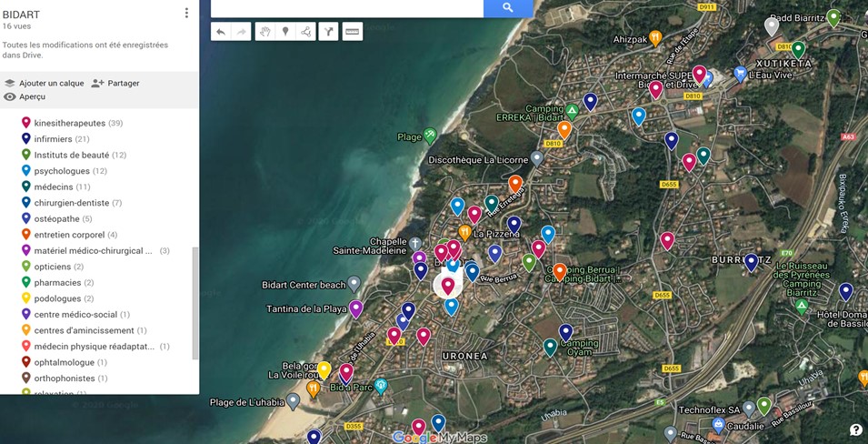Screen dimensions: 868x444
Task: Click the purple pin by Tantina de la Playa
Action: 356,308
